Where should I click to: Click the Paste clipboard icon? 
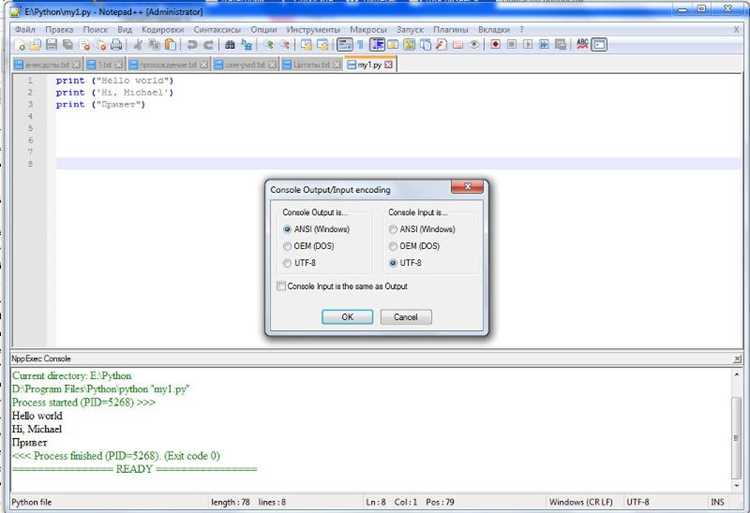(170, 45)
